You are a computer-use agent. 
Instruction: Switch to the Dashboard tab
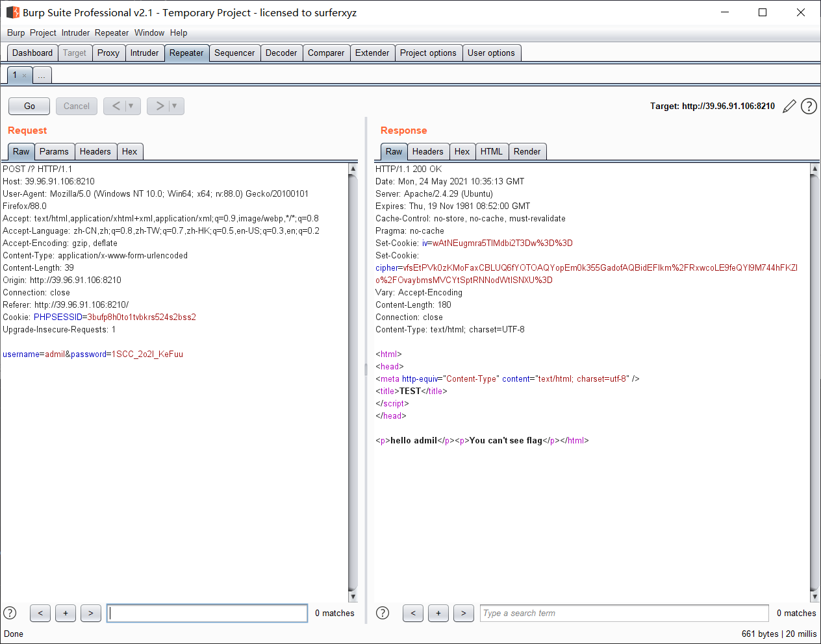coord(32,53)
